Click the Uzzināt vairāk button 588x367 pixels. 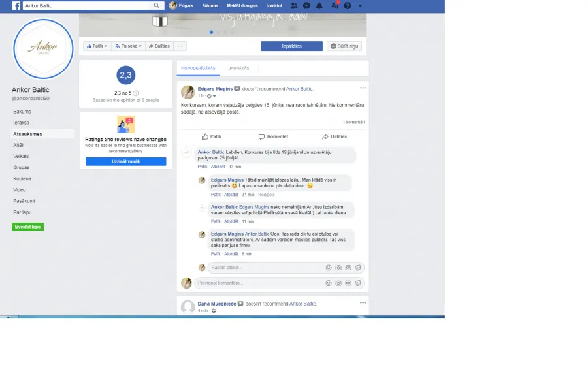click(x=125, y=161)
